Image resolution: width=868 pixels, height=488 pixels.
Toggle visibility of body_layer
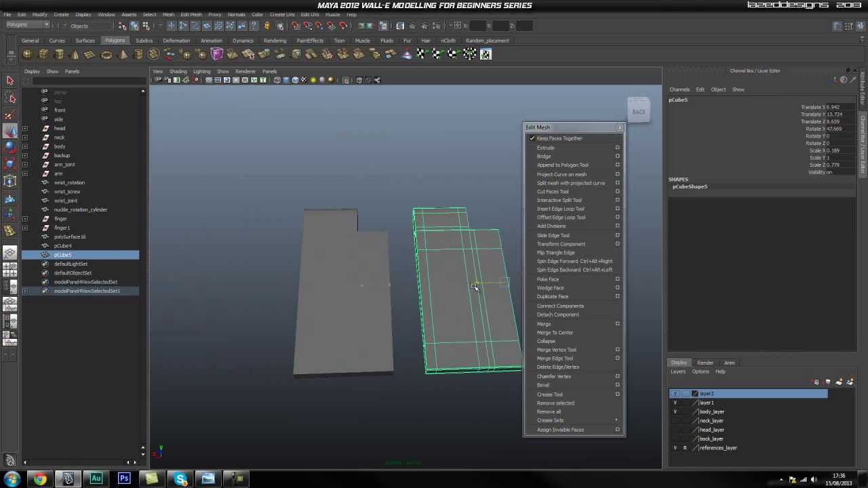(675, 411)
